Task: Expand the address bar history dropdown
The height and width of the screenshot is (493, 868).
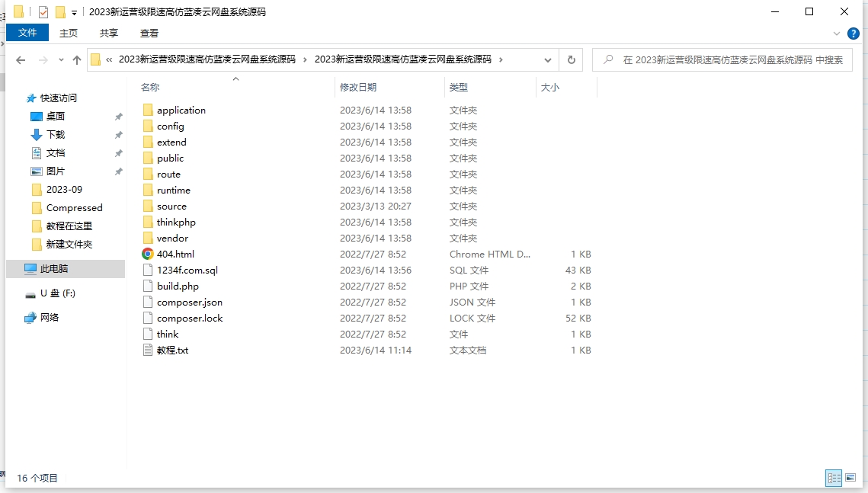Action: pos(547,59)
